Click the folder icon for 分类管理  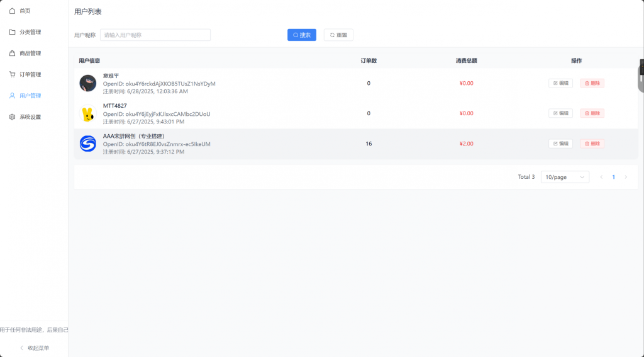point(12,32)
